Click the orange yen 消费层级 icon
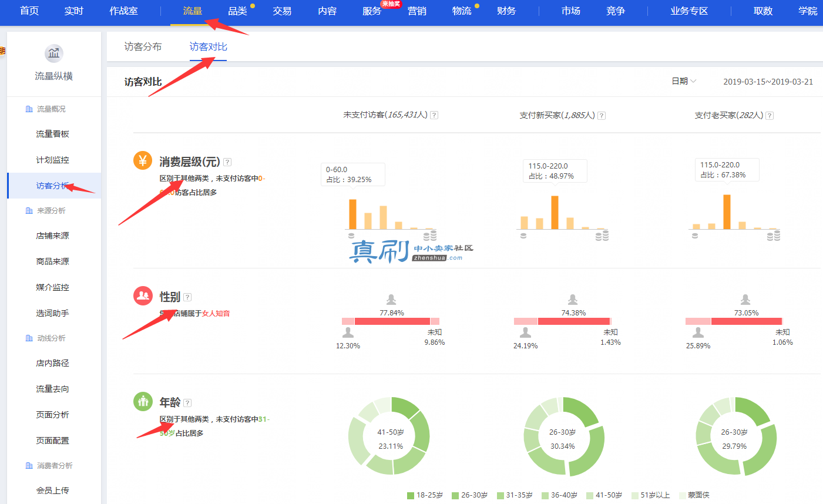This screenshot has width=823, height=504. pos(143,160)
